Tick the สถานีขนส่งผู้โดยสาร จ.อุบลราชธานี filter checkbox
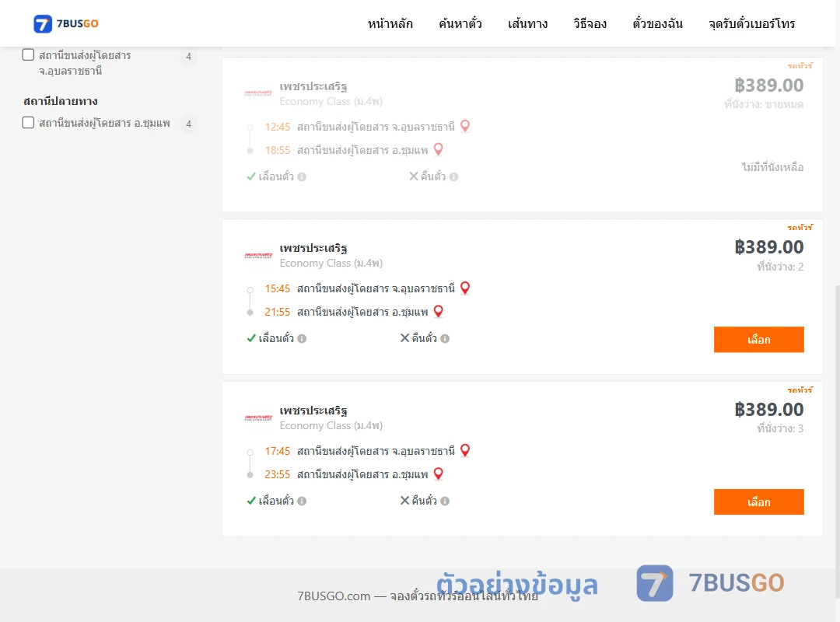This screenshot has height=622, width=840. (29, 54)
